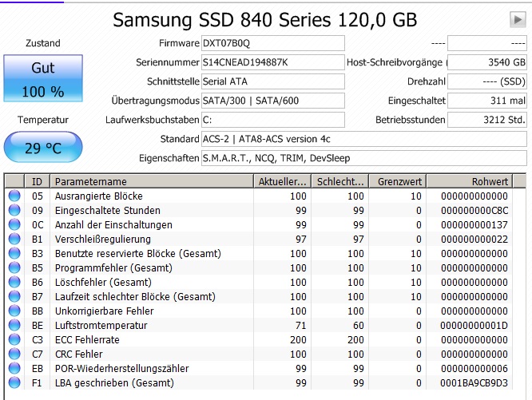Click the current value 71 for Luftstromtemperatur
The width and height of the screenshot is (532, 400).
tap(300, 326)
